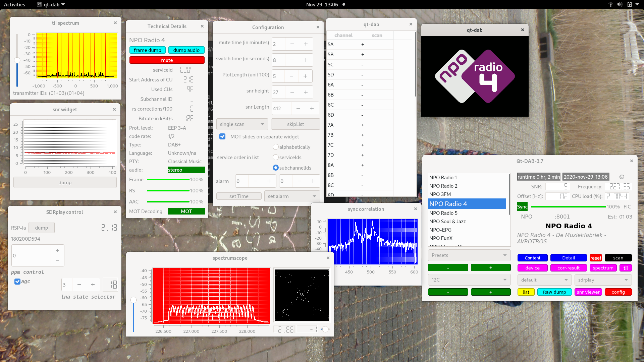Decrease ppm control value in SDRplay control
This screenshot has height=362, width=644.
click(57, 261)
